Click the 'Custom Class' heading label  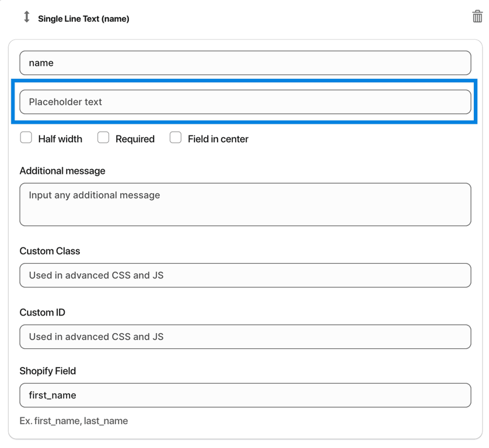coord(50,251)
